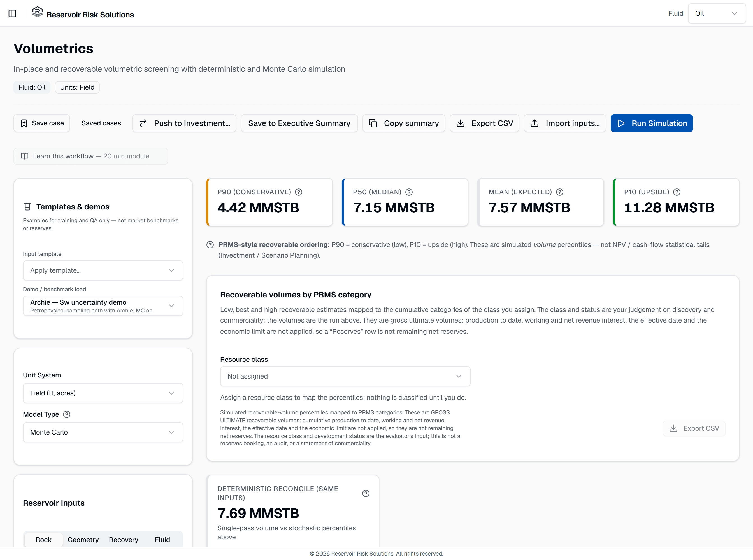This screenshot has height=560, width=753.
Task: Click the 11.28 MMSTB P10 value
Action: click(669, 207)
